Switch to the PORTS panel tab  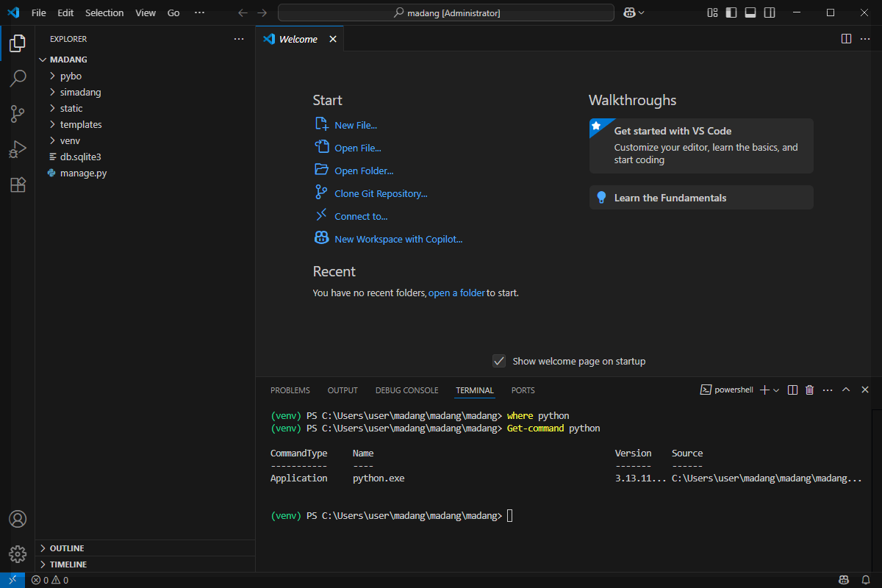tap(523, 390)
